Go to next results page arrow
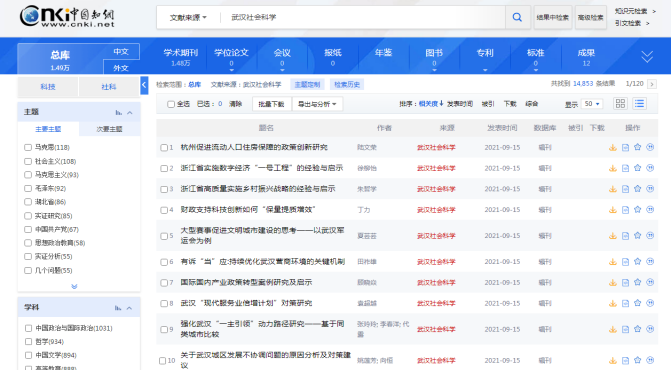The height and width of the screenshot is (371, 672). 652,84
